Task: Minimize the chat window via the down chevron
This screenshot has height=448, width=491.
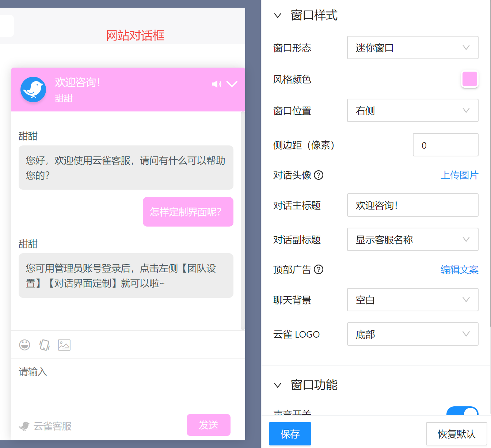Action: coord(232,84)
